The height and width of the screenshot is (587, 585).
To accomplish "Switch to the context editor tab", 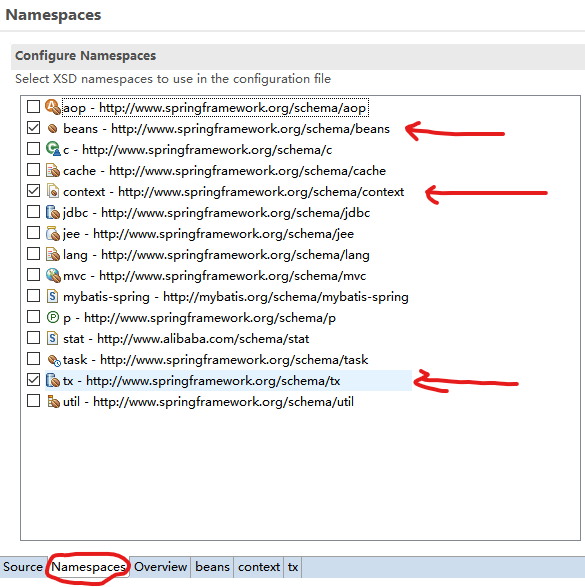I will tap(259, 567).
